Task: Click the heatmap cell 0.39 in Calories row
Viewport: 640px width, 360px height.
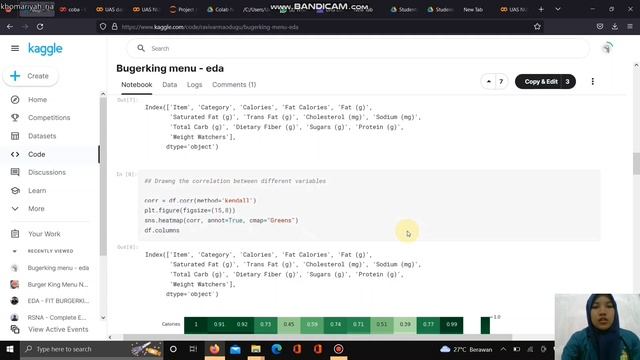Action: 405,325
